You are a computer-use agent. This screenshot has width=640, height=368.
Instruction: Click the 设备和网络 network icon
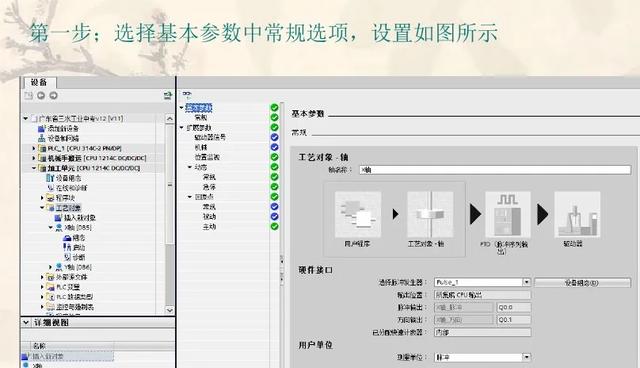click(41, 138)
